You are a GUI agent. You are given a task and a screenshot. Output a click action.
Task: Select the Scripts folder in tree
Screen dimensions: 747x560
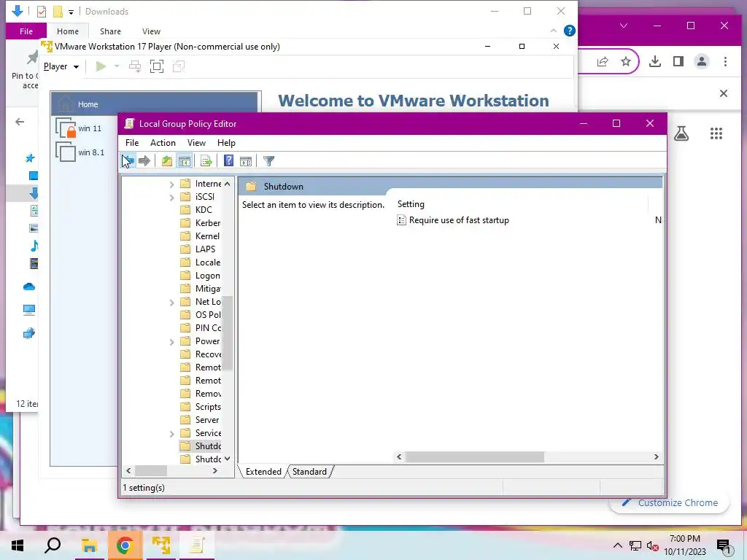tap(201, 407)
